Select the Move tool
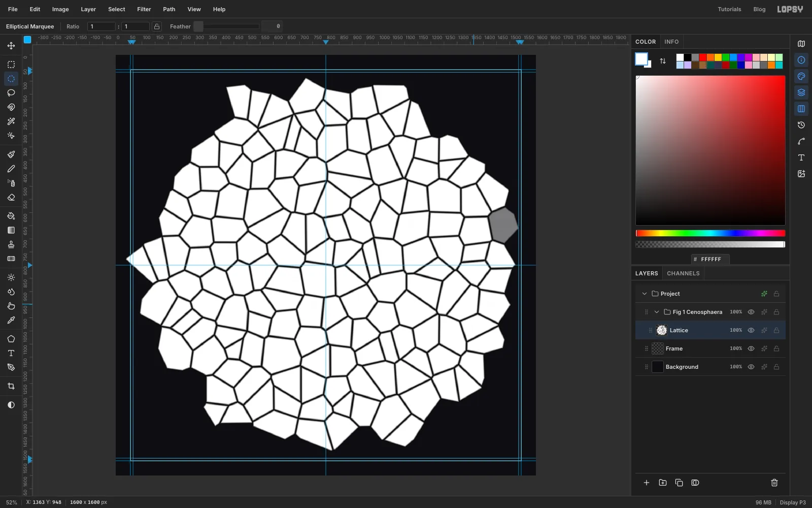Screen dimensions: 812x508 coord(11,46)
